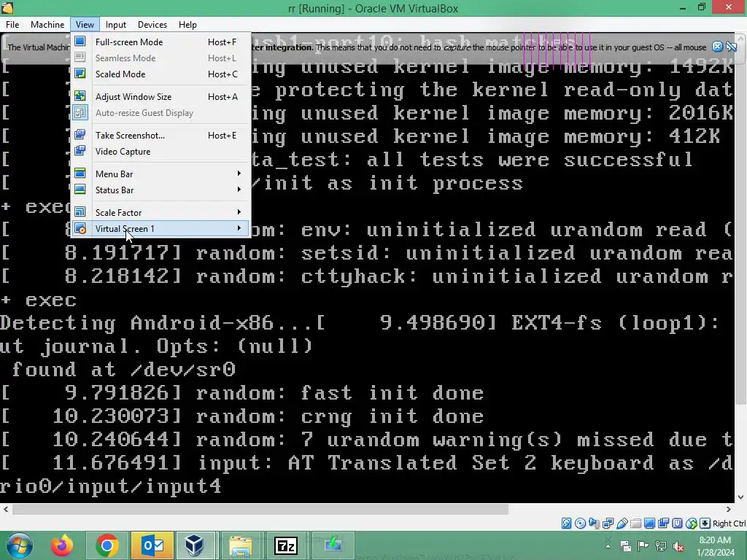Click the horizontal scrollbar thumb
Viewport: 747px width, 560px height.
coord(260,510)
